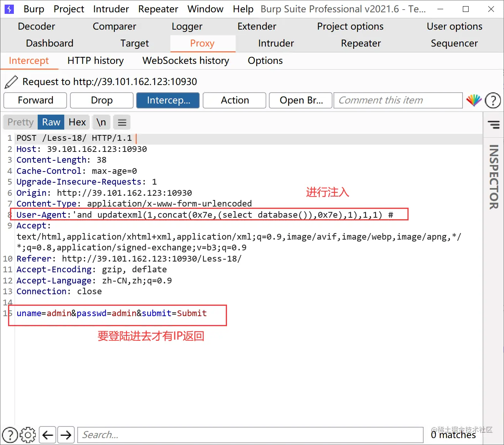Select the Intercept sub-tab
504x445 pixels.
(x=29, y=61)
